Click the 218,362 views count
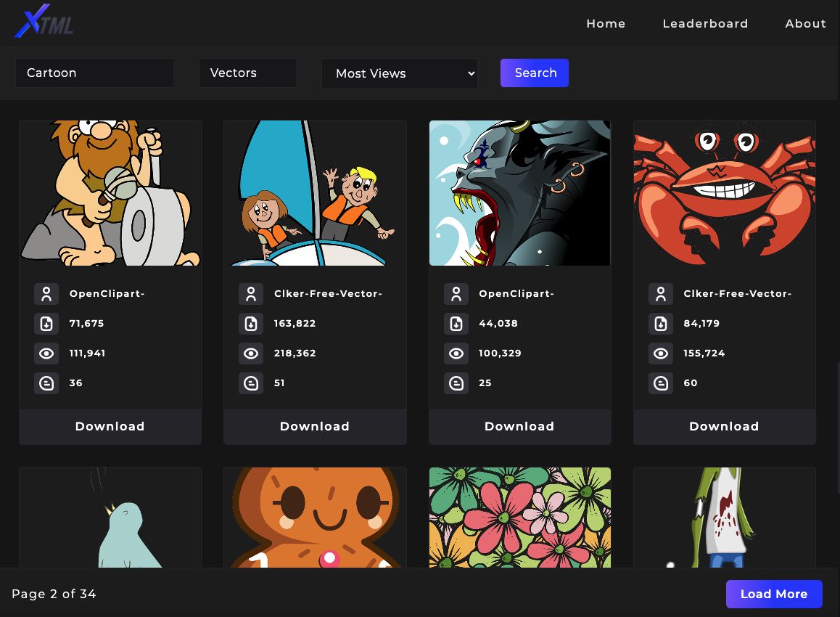 [295, 354]
